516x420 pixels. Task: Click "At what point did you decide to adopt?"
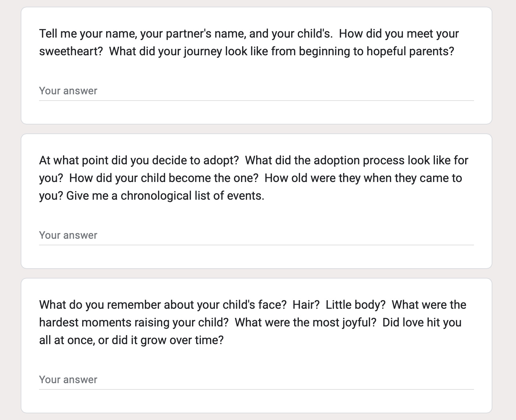coord(139,160)
